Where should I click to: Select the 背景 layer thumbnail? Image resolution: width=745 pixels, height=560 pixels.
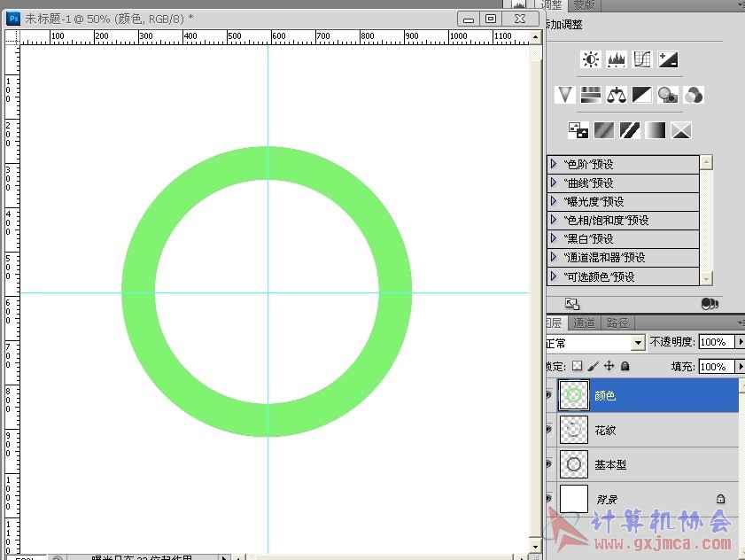point(573,499)
